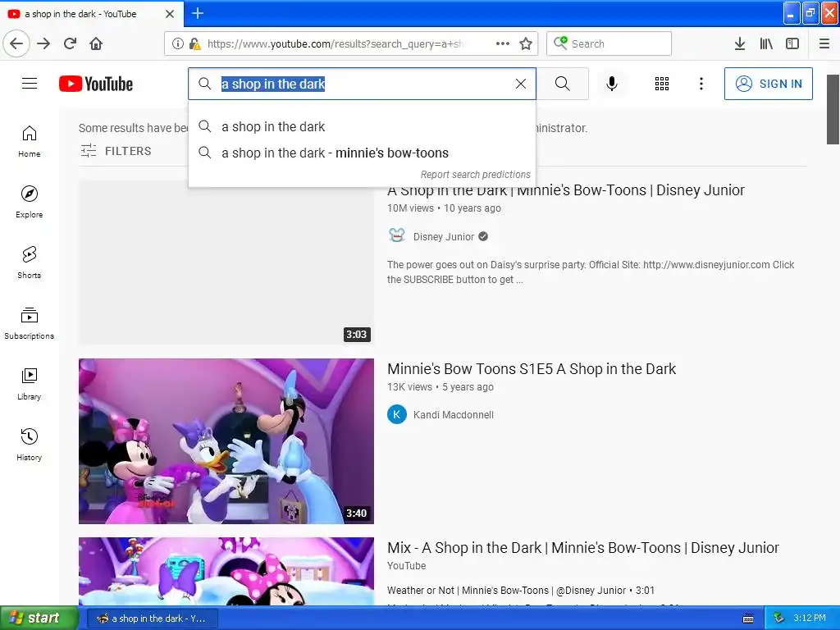The width and height of the screenshot is (840, 630).
Task: Open the Mix playlist thumbnail
Action: point(226,571)
